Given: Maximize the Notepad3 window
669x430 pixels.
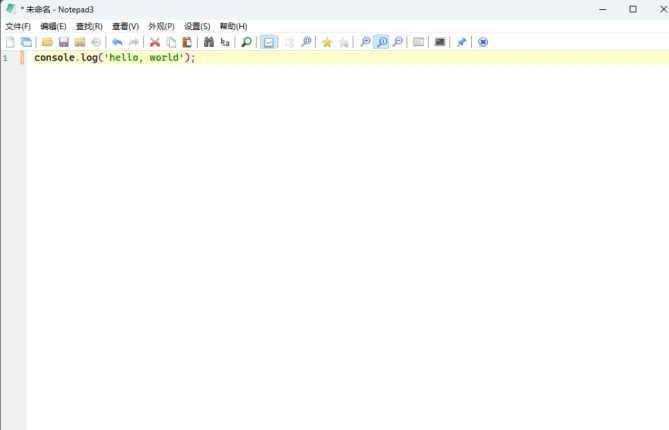Looking at the screenshot, I should 633,9.
